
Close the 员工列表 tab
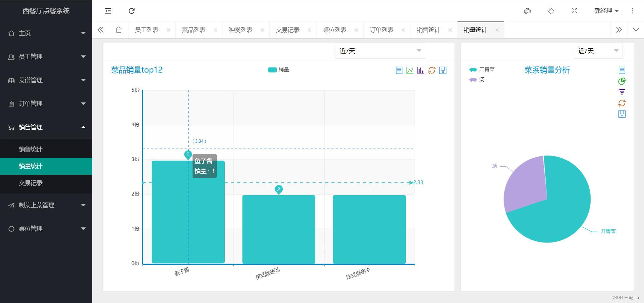point(168,30)
